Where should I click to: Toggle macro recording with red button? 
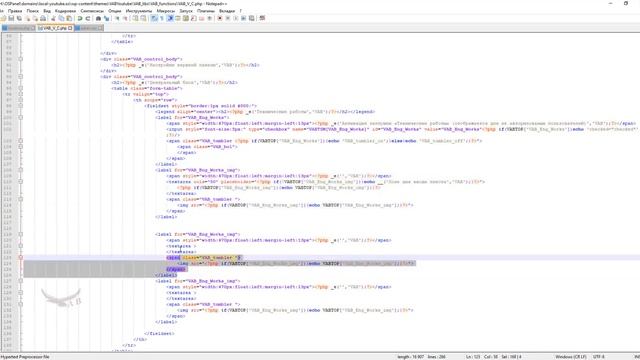click(x=220, y=18)
